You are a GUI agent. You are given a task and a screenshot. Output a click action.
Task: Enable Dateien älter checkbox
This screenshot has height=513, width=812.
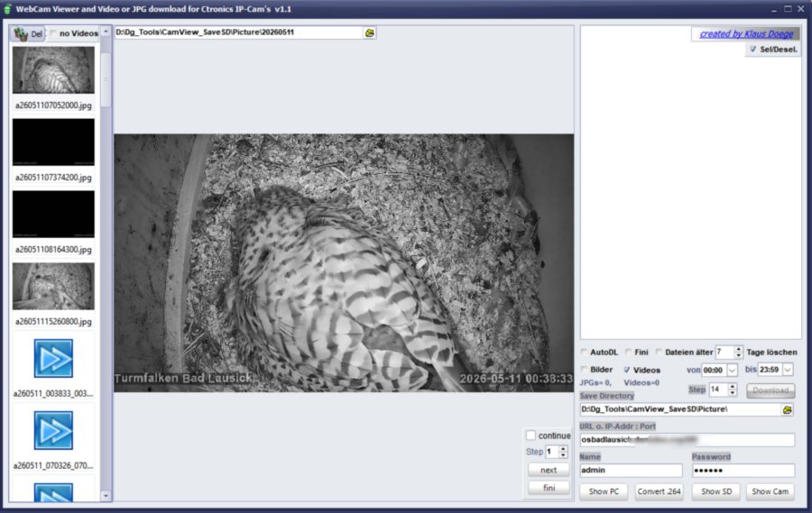click(659, 352)
